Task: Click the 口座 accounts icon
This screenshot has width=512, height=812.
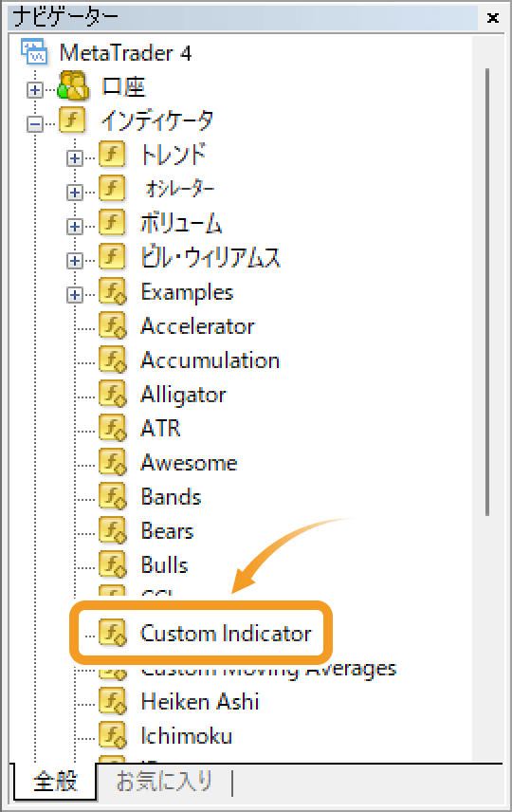Action: [x=73, y=86]
